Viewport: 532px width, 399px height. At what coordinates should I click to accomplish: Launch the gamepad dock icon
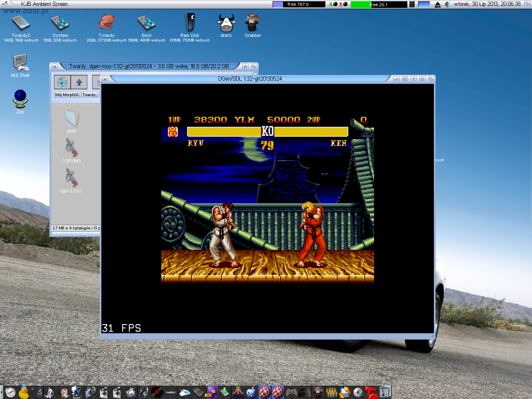point(291,392)
